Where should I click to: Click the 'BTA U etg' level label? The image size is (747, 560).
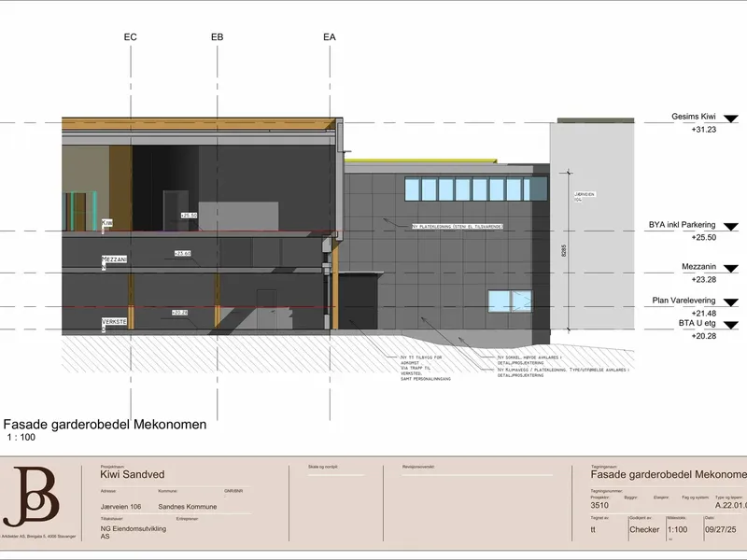coord(697,323)
